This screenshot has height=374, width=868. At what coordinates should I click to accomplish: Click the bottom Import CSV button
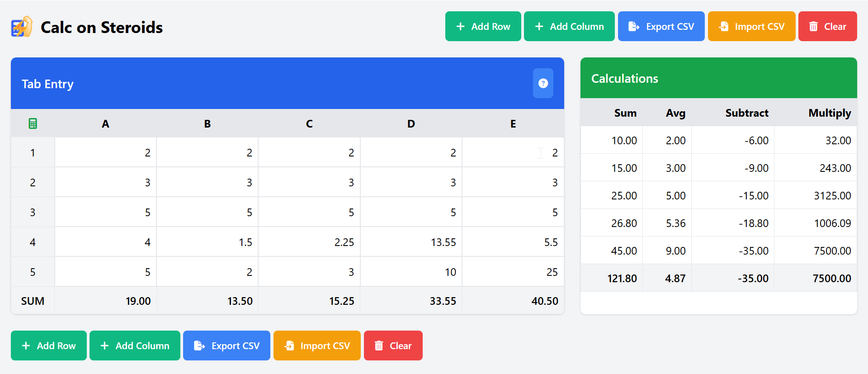click(317, 346)
